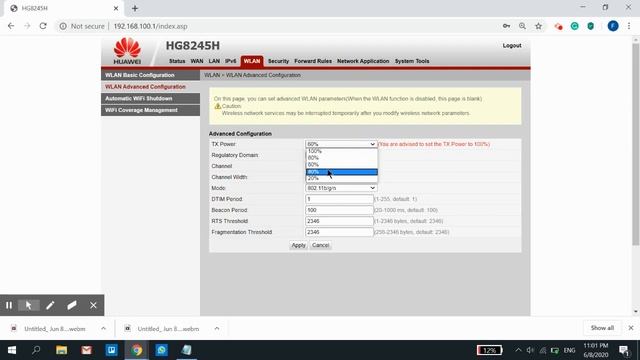Open the Chrome profile avatar
This screenshot has height=360, width=640.
pyautogui.click(x=613, y=26)
